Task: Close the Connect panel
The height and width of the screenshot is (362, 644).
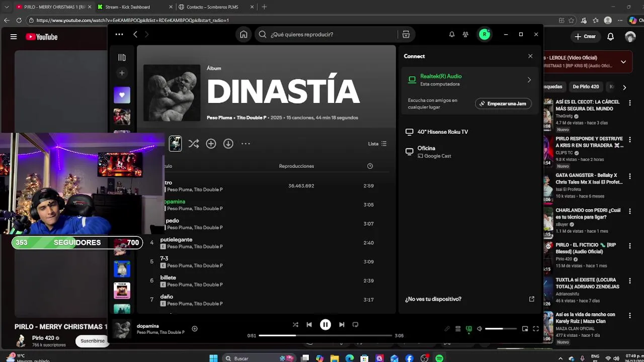Action: click(530, 56)
